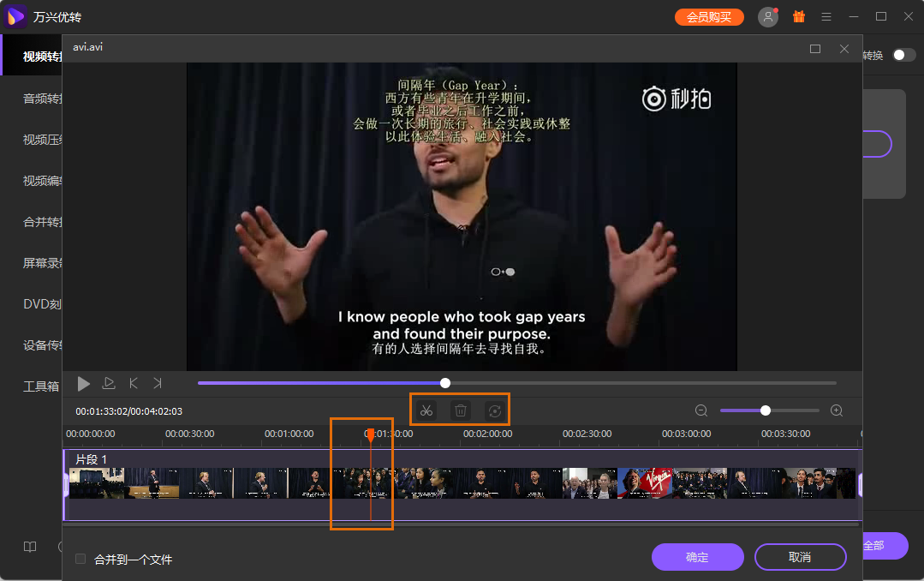Jump playback to the clip end
924x581 pixels.
158,383
